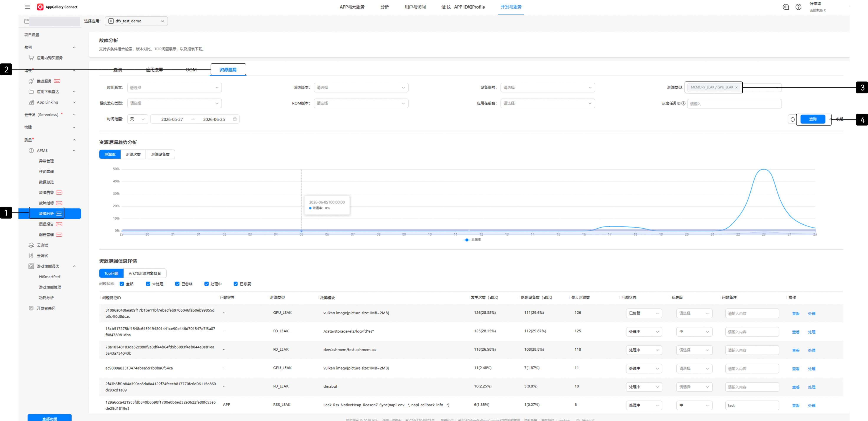This screenshot has height=421, width=868.
Task: Click the reset refresh icon beside 查询
Action: pos(792,119)
